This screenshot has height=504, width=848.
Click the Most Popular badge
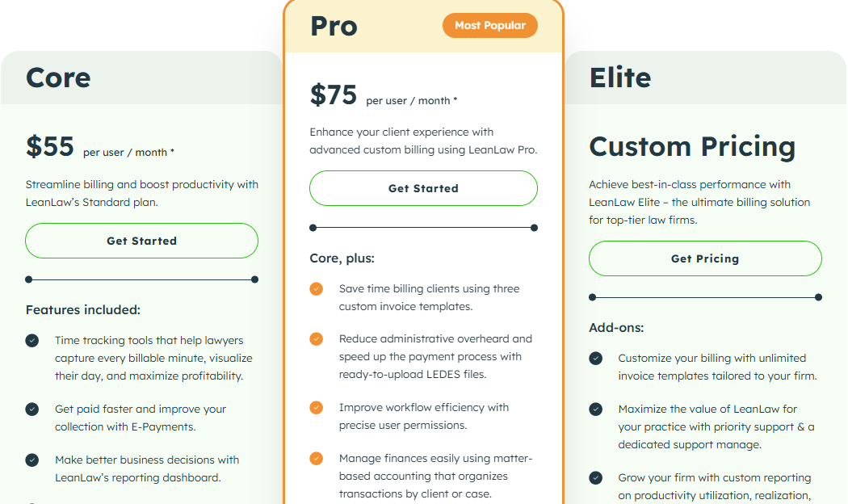pyautogui.click(x=489, y=25)
